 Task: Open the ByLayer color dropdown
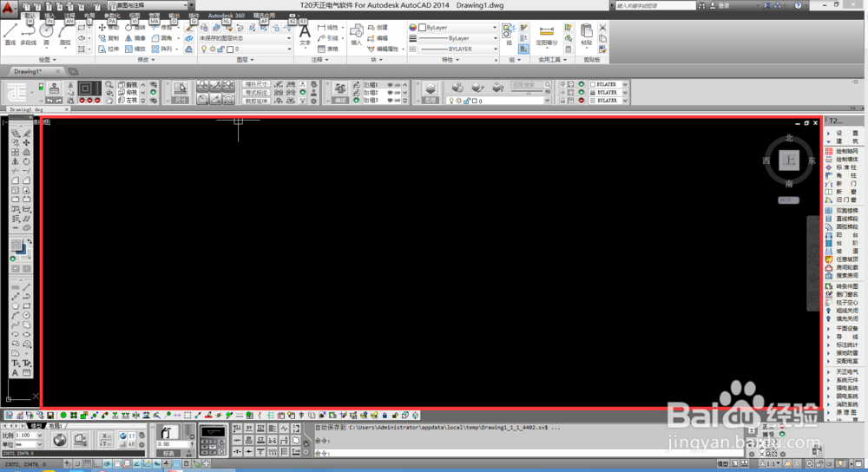[x=457, y=27]
